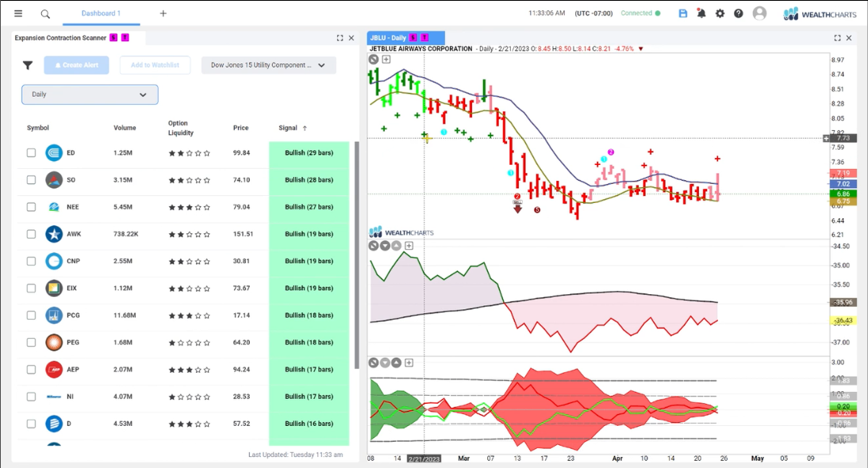Viewport: 868px width, 468px height.
Task: Click the Create Alert button
Action: pyautogui.click(x=76, y=65)
